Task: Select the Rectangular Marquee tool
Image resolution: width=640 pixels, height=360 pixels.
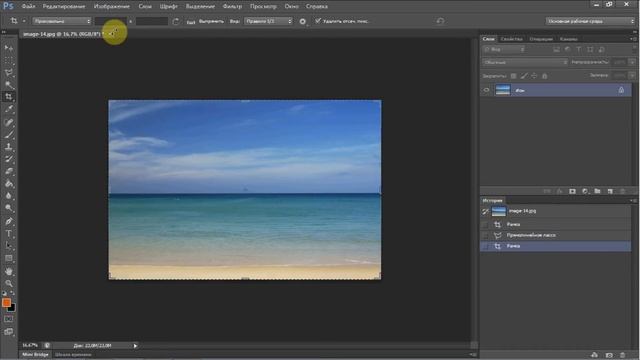Action: [9, 60]
